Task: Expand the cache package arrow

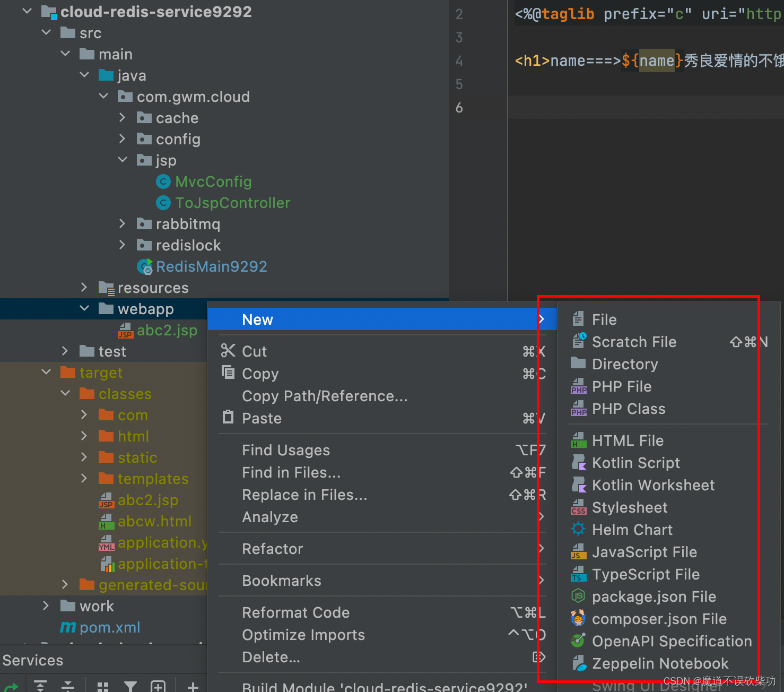Action: coord(123,117)
